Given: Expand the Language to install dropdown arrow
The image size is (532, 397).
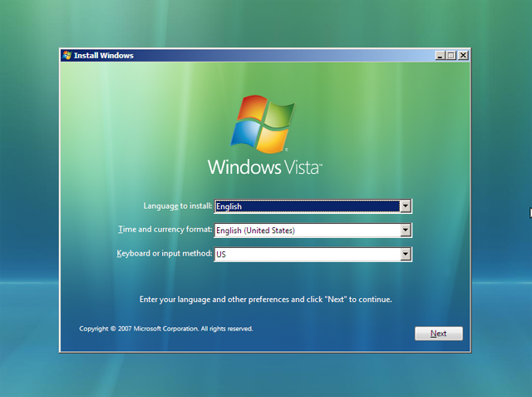Looking at the screenshot, I should point(406,206).
